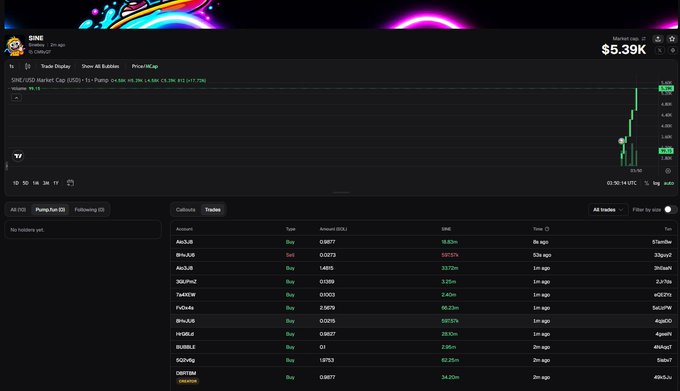
Task: Select the All (10) holders tab
Action: click(x=18, y=210)
